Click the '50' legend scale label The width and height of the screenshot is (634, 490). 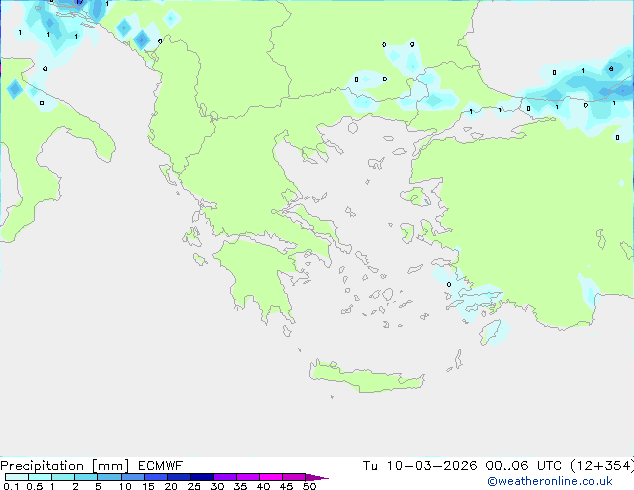click(310, 486)
